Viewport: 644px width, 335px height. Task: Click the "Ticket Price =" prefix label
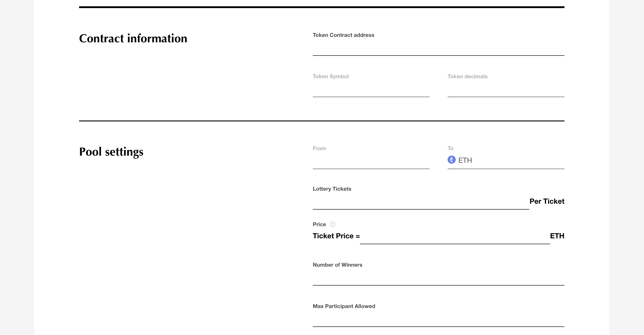[336, 236]
